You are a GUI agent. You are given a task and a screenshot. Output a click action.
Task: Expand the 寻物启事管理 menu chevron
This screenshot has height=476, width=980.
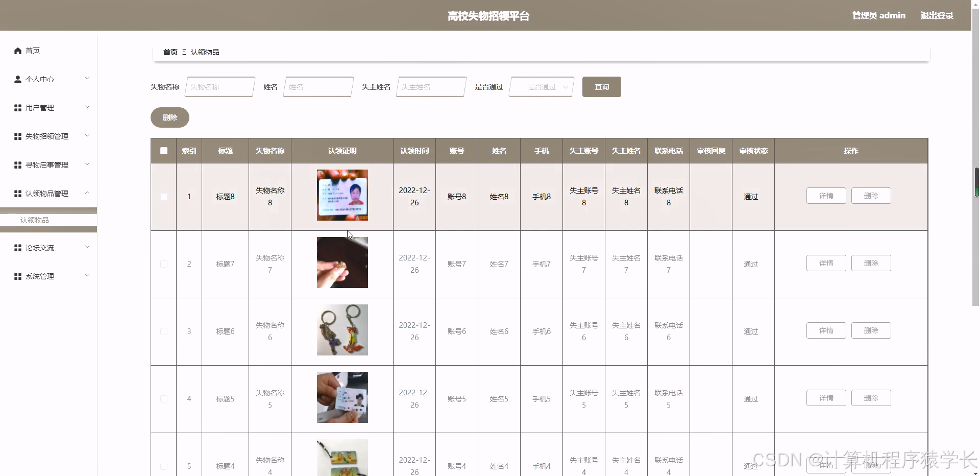click(x=87, y=164)
